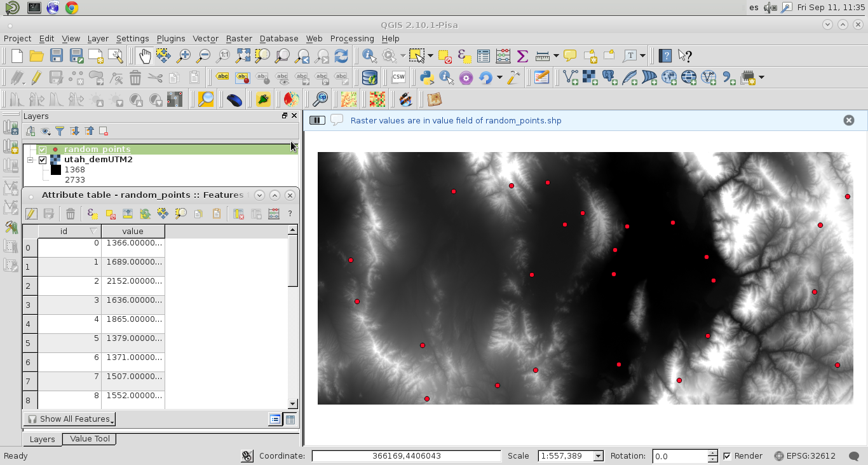868x465 pixels.
Task: Click the New Print Composer icon
Action: click(x=96, y=56)
